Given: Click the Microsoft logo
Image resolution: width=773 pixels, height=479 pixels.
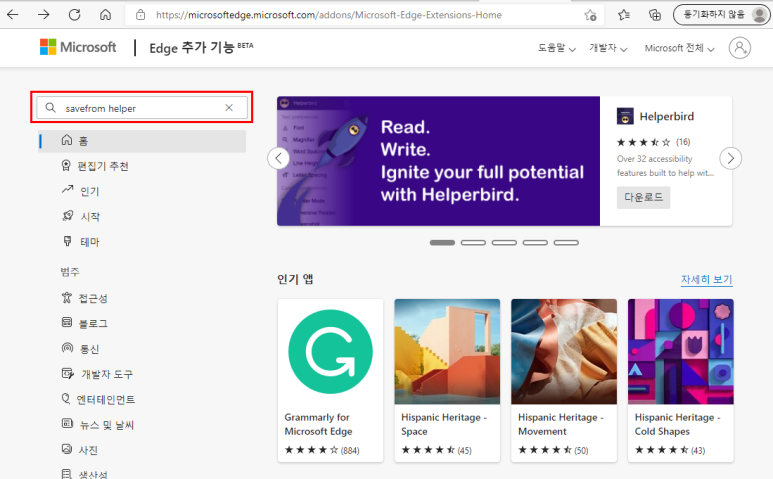Looking at the screenshot, I should click(78, 47).
